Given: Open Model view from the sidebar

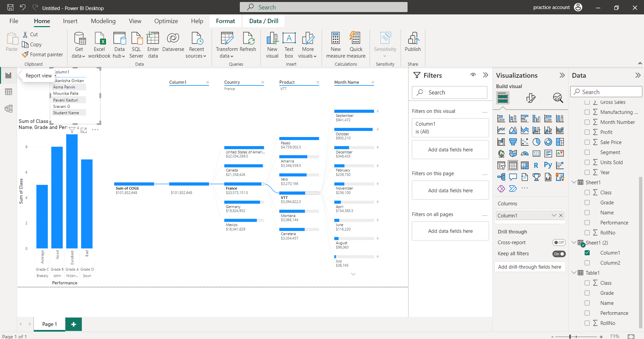Looking at the screenshot, I should pos(9,109).
